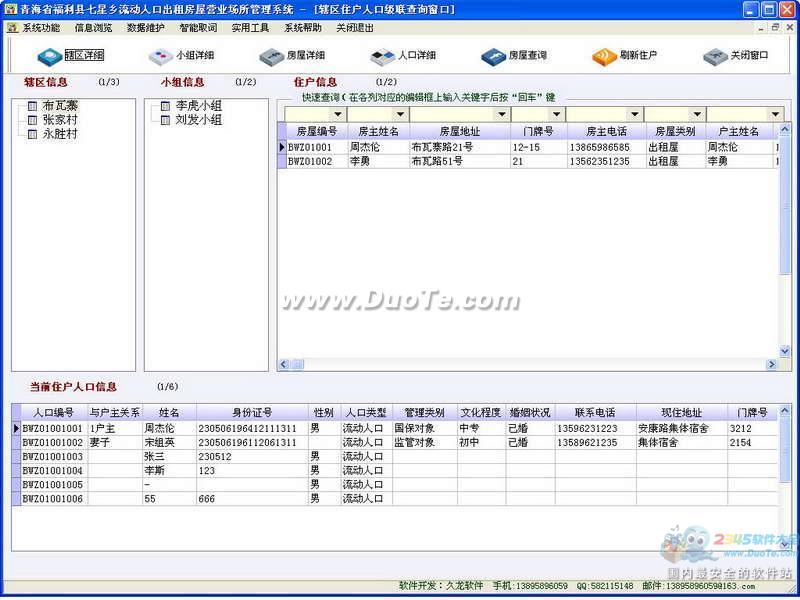800x600 pixels.
Task: Select 李虎小组 node icon
Action: point(165,106)
